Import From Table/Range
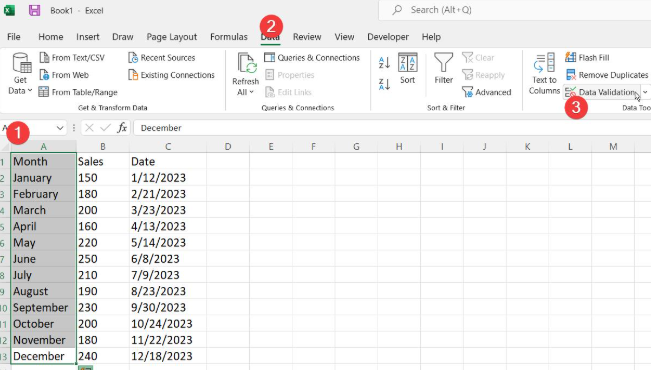This screenshot has height=370, width=653. tap(78, 92)
